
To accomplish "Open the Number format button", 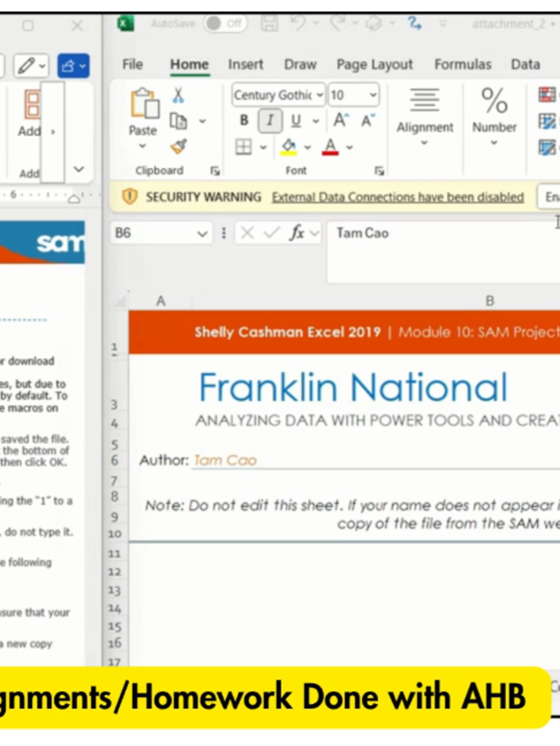I will [x=494, y=117].
